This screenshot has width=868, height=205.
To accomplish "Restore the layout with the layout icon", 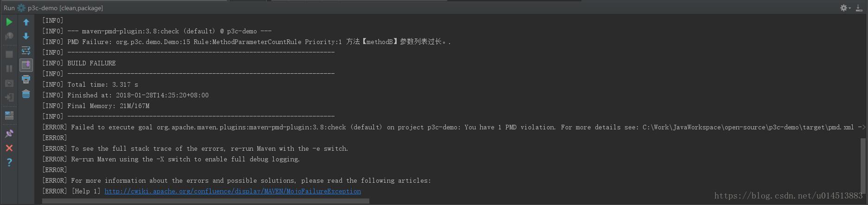I will [9, 115].
